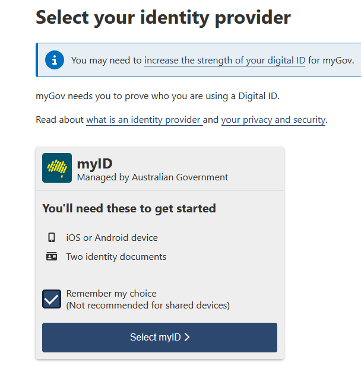Toggle the Remember my choice checkbox

pos(52,299)
